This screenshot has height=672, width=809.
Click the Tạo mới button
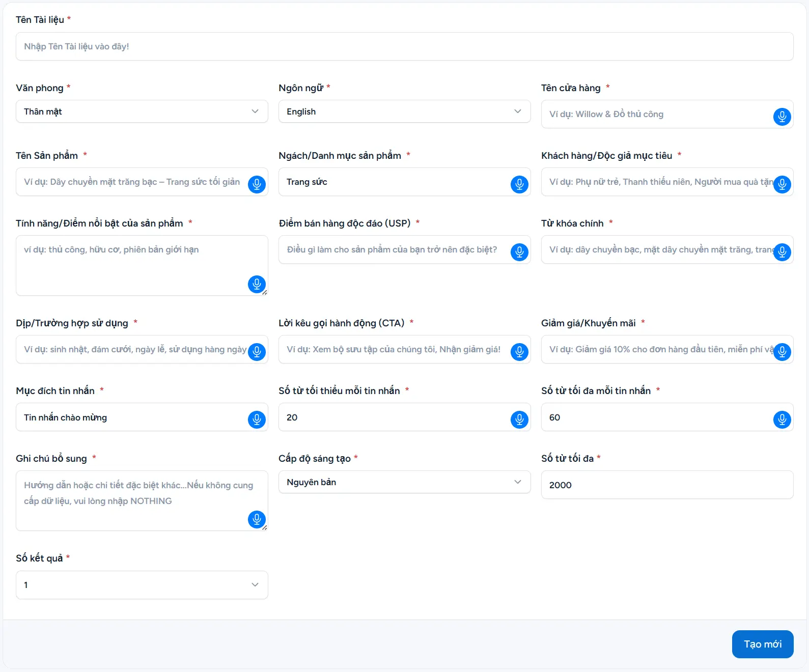[763, 644]
